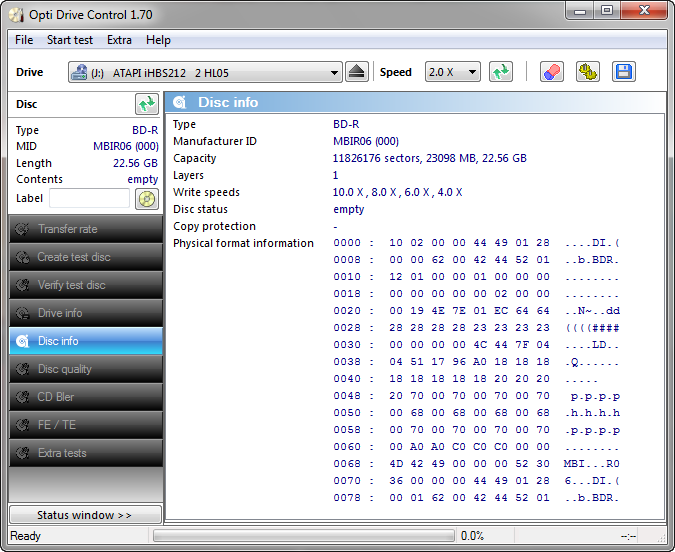This screenshot has height=552, width=675.
Task: Open the Disc quality test
Action: point(86,369)
